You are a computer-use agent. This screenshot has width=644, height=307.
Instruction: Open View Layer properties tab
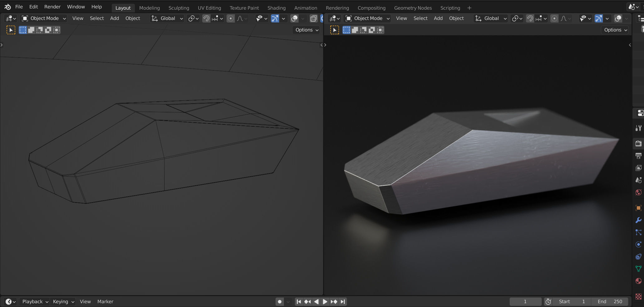pyautogui.click(x=638, y=168)
